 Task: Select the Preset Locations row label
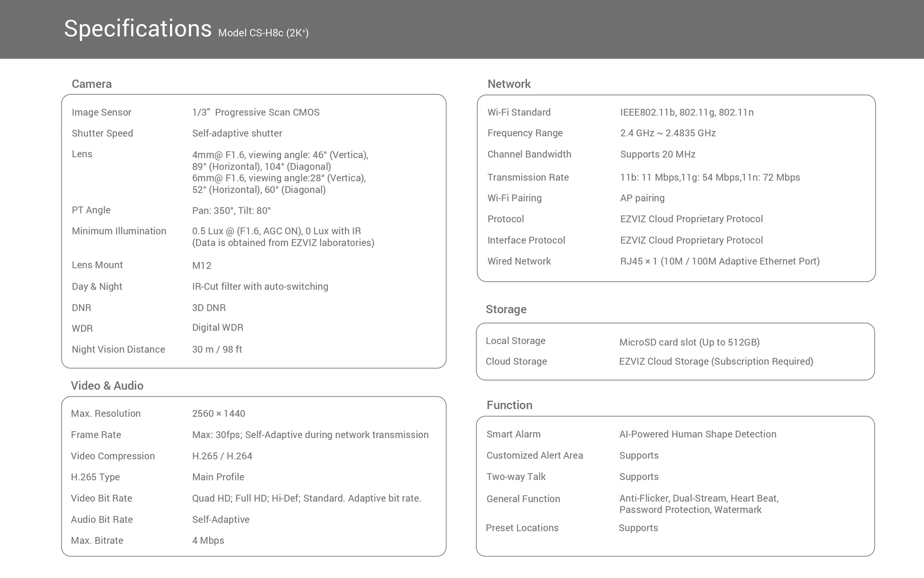[522, 528]
